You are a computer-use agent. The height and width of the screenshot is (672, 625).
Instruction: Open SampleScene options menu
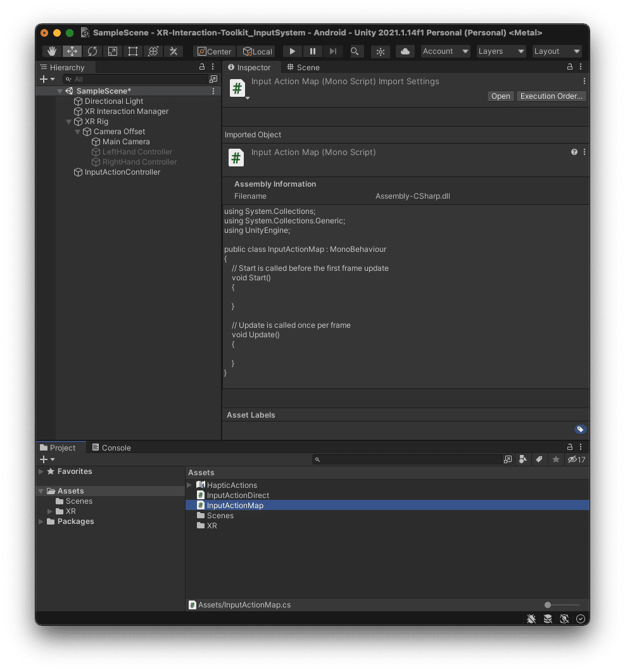pos(213,91)
